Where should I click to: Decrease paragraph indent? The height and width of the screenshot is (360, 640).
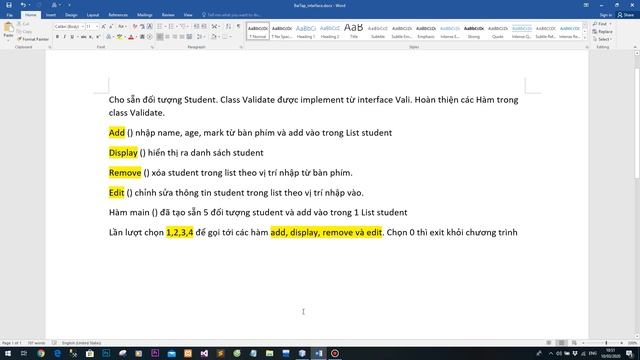click(196, 27)
